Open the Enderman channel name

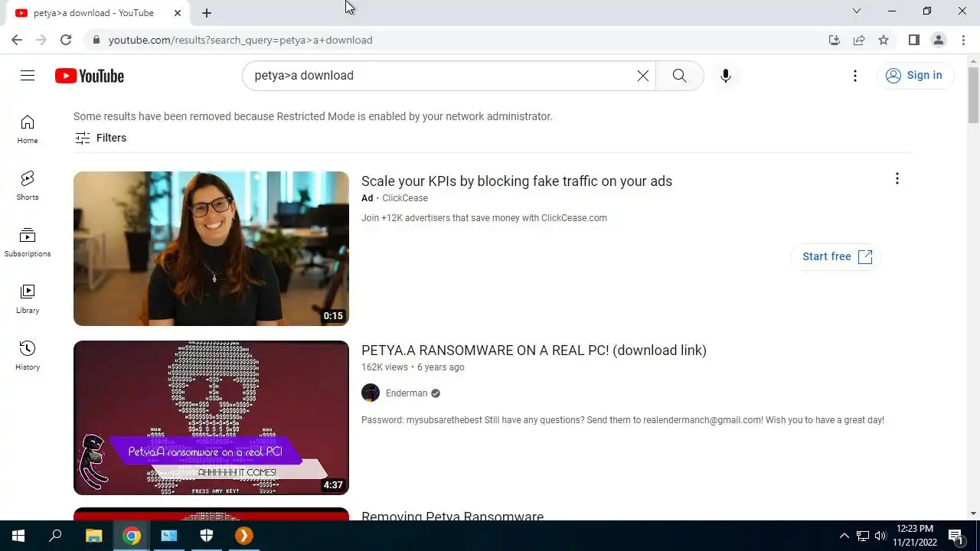point(407,393)
